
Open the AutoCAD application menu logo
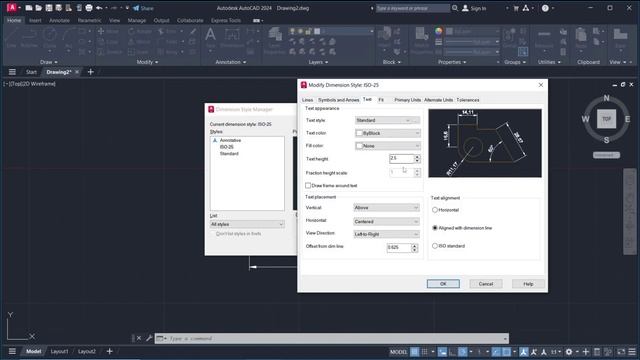click(x=12, y=7)
